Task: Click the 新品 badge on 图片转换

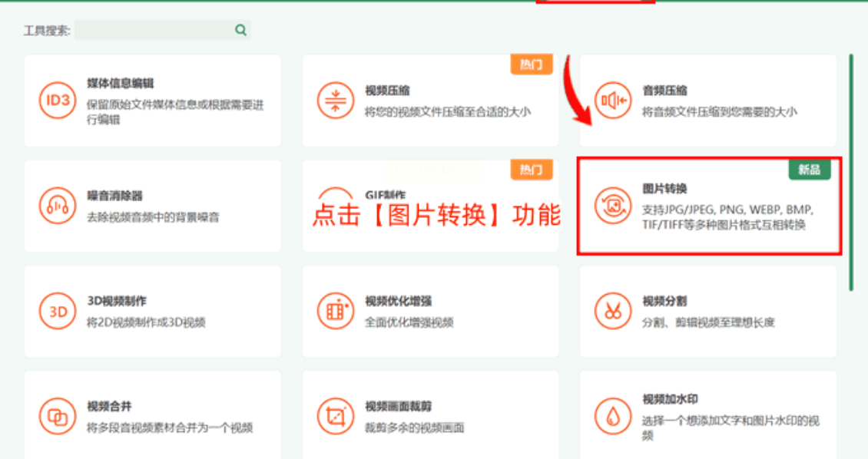Action: point(810,170)
